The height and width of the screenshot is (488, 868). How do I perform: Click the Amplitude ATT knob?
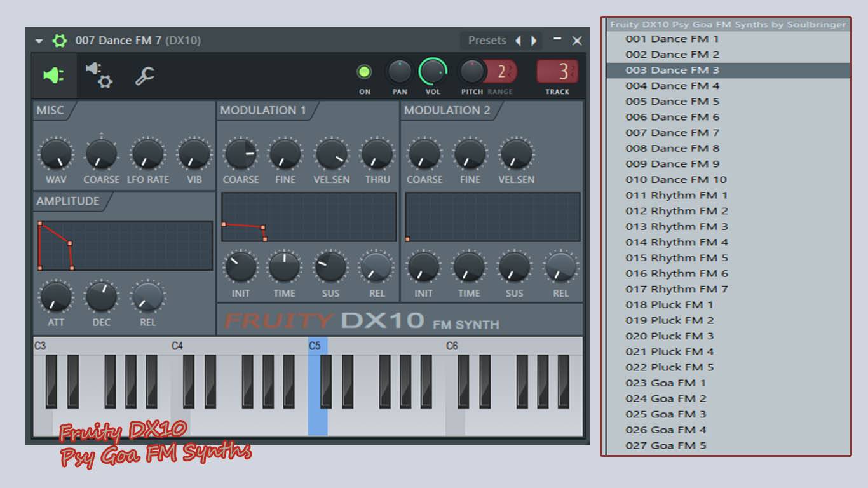tap(56, 297)
